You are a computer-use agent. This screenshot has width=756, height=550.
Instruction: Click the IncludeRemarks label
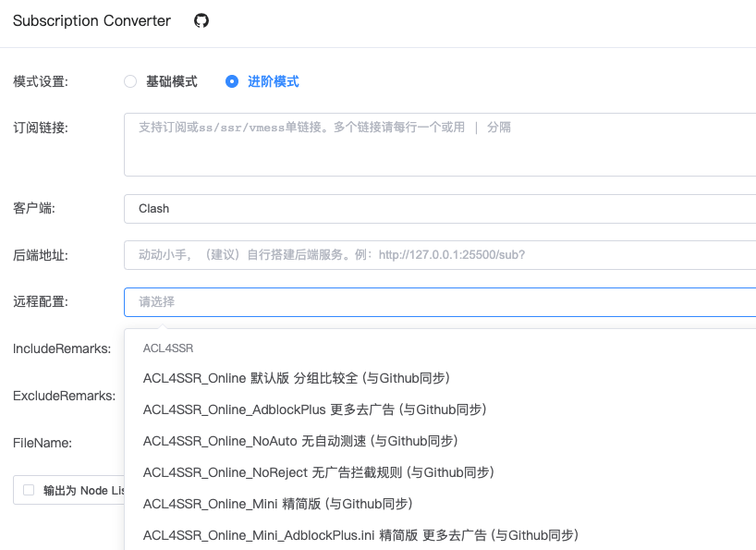[62, 348]
